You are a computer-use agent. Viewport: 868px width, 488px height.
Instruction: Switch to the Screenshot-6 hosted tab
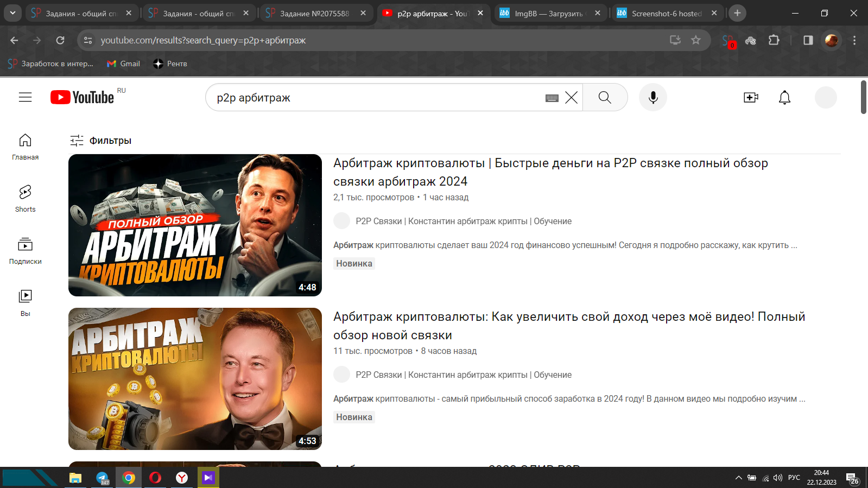667,13
